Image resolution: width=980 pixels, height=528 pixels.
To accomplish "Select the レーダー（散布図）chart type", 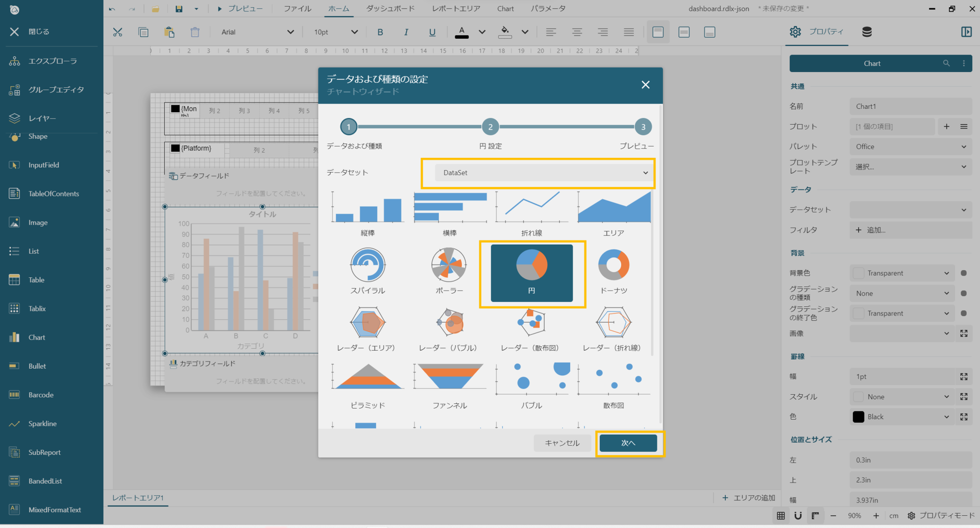I will pos(531,329).
